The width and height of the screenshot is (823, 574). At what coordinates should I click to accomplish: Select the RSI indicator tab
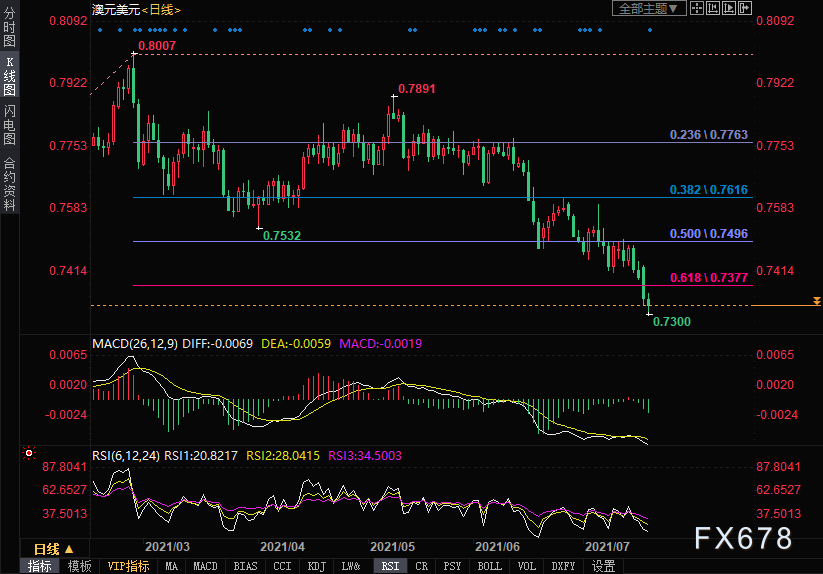390,566
